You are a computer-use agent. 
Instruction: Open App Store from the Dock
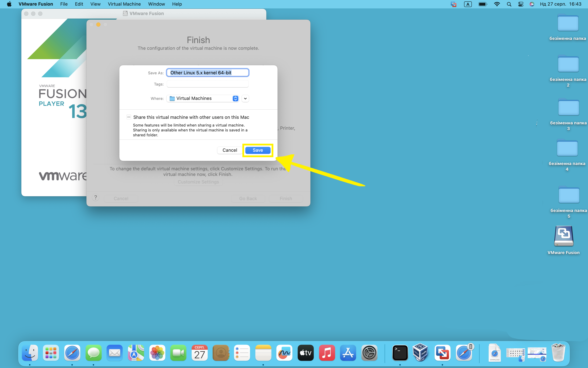pos(348,353)
